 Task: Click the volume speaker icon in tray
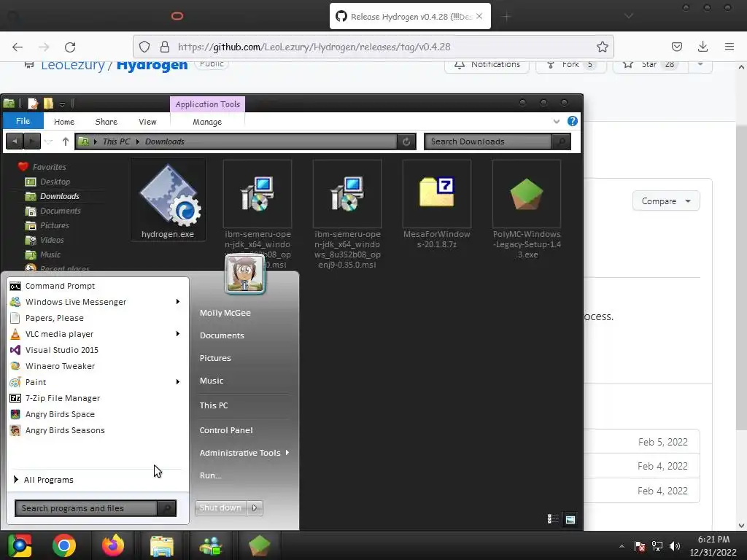[x=674, y=546]
